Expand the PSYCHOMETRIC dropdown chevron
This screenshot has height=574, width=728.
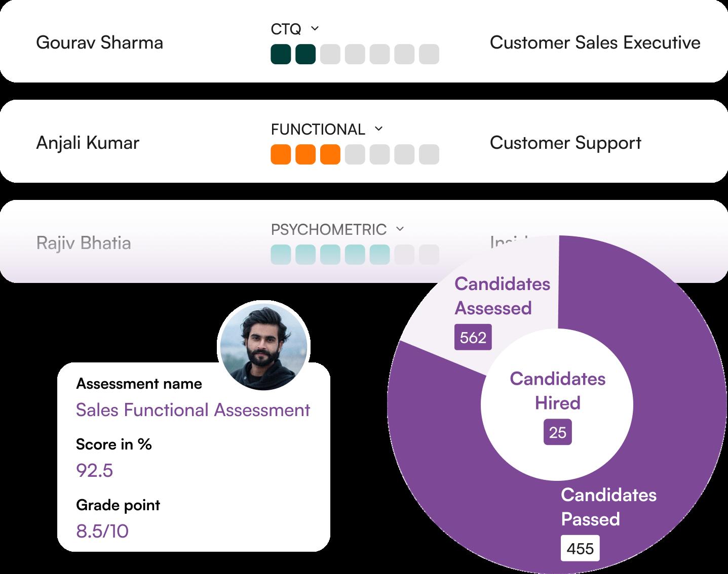point(400,229)
